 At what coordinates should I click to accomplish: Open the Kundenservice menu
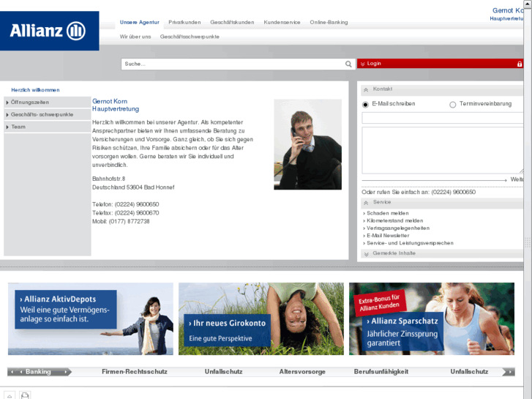[282, 23]
